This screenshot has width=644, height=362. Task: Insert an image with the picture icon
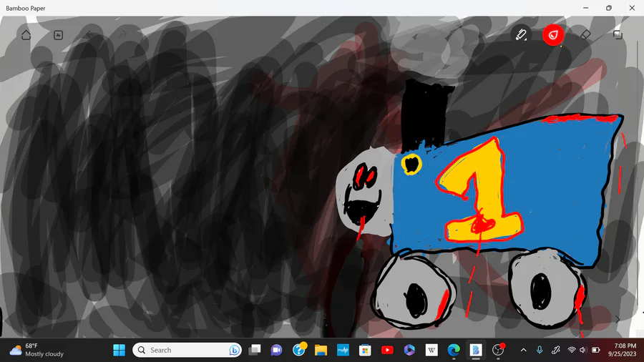tap(59, 35)
